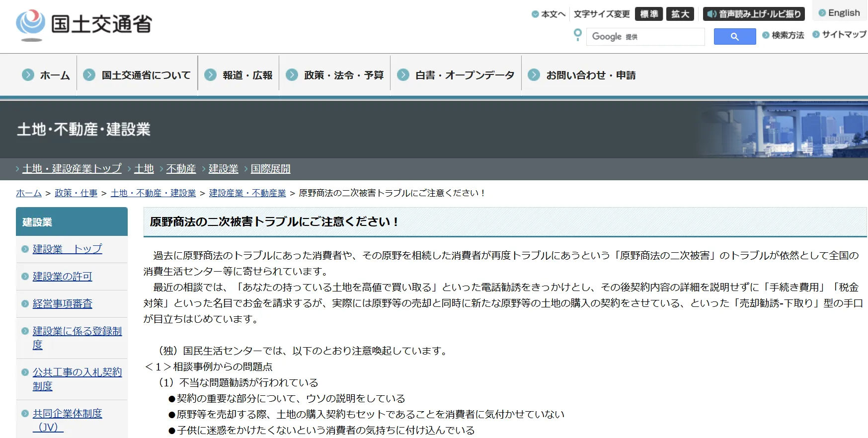The image size is (868, 438).
Task: Click bullet icon beside 共同企業体制度
Action: point(25,414)
